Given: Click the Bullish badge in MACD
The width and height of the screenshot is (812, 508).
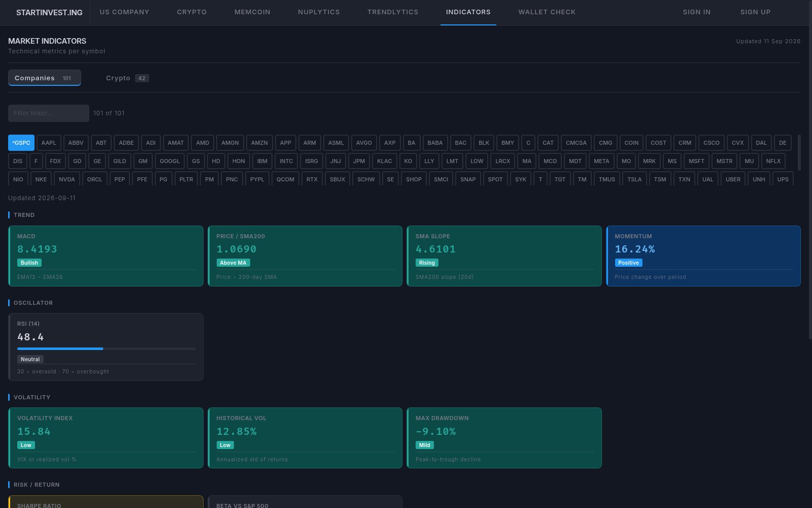Looking at the screenshot, I should tap(29, 263).
